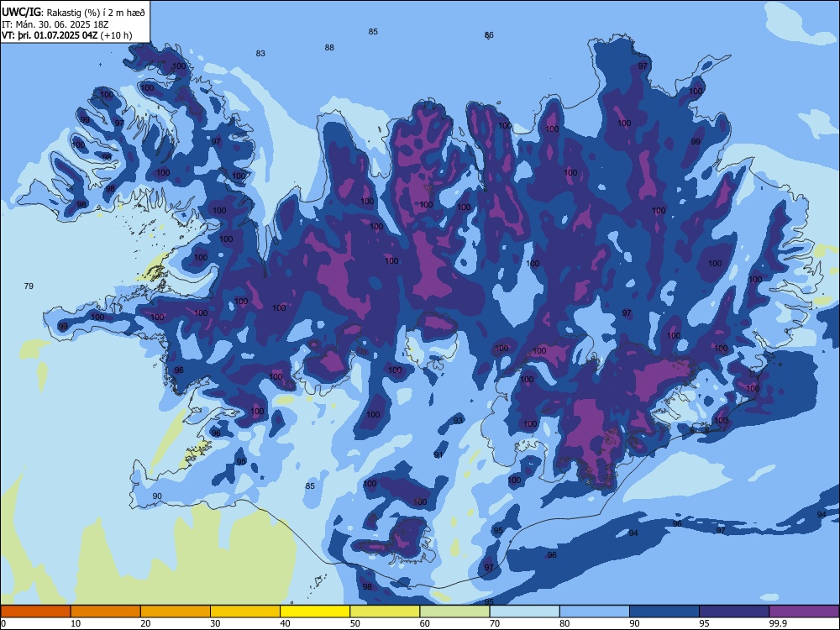Select the golden 30–40 legend color segment

pyautogui.click(x=245, y=612)
